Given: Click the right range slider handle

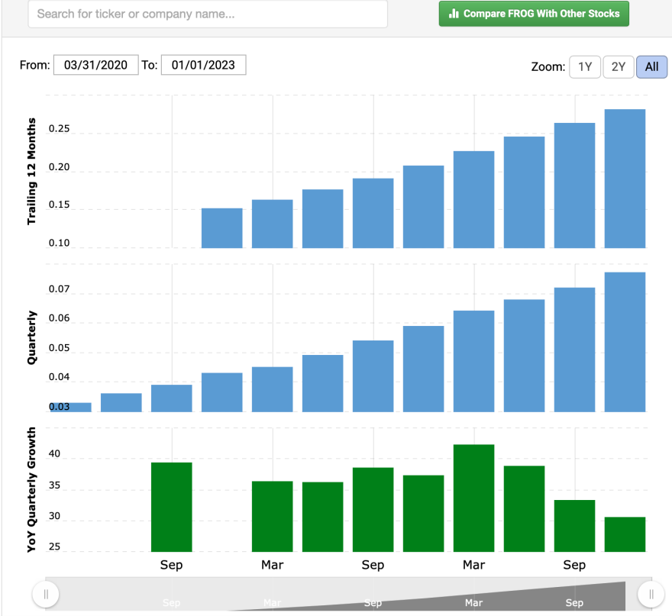Looking at the screenshot, I should click(651, 594).
